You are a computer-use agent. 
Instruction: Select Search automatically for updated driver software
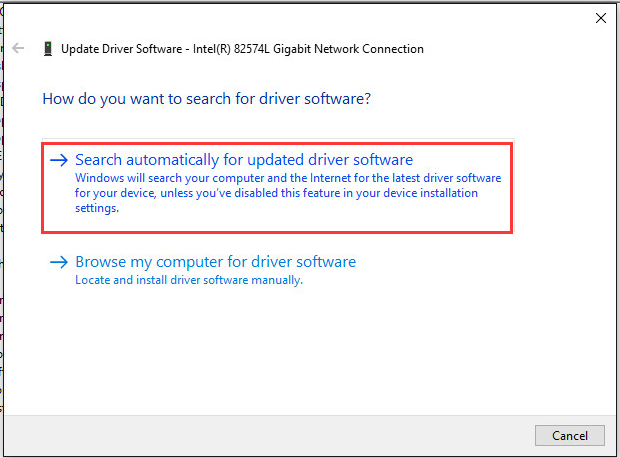244,160
